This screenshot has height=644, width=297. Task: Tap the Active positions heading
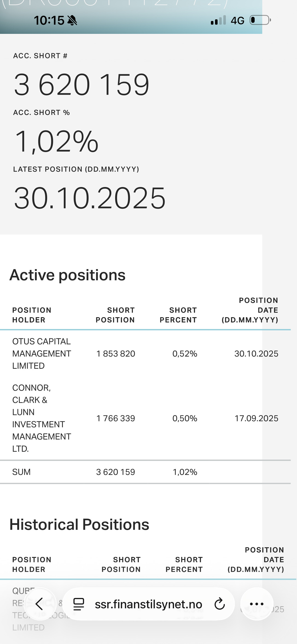point(67,275)
